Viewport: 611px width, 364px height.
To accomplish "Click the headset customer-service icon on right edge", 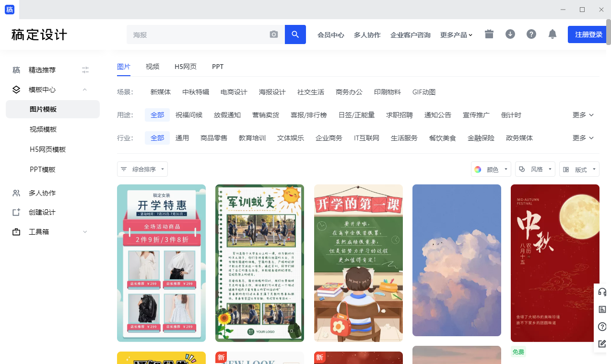I will (601, 292).
